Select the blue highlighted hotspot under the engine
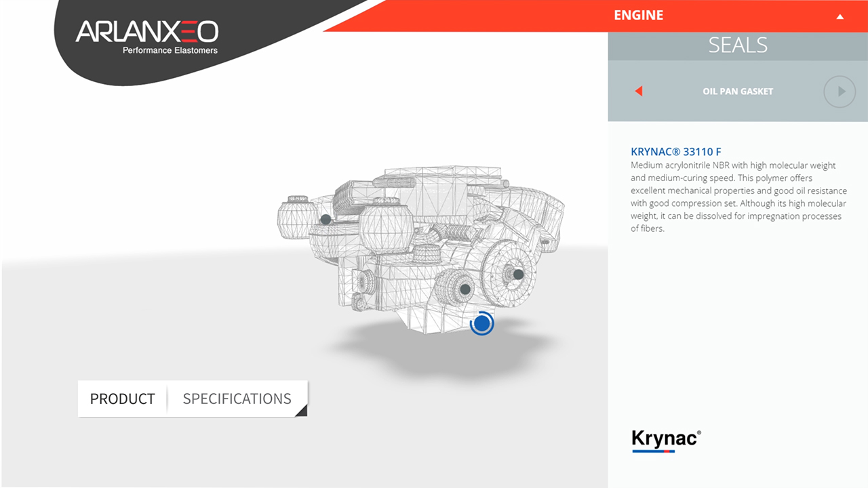The height and width of the screenshot is (488, 868). click(x=481, y=324)
